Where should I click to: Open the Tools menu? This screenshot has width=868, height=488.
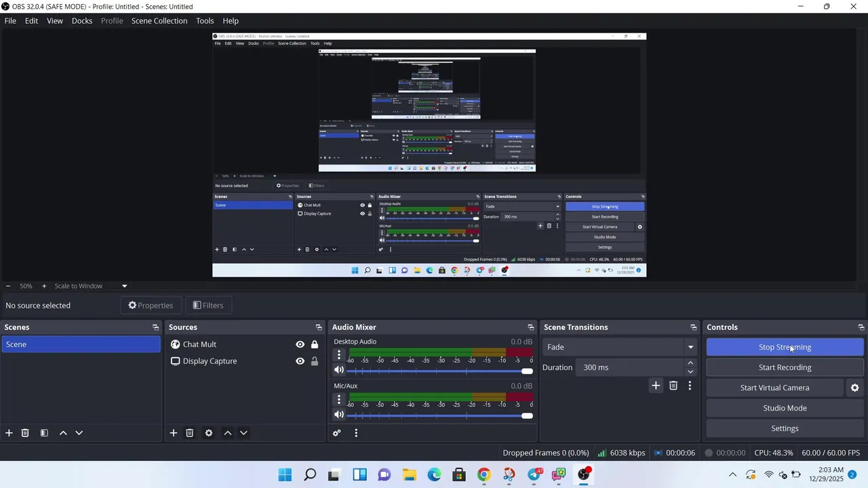click(205, 21)
